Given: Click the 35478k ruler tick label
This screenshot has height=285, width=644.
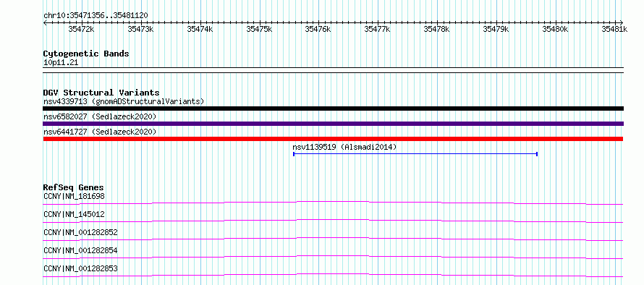Looking at the screenshot, I should [437, 29].
